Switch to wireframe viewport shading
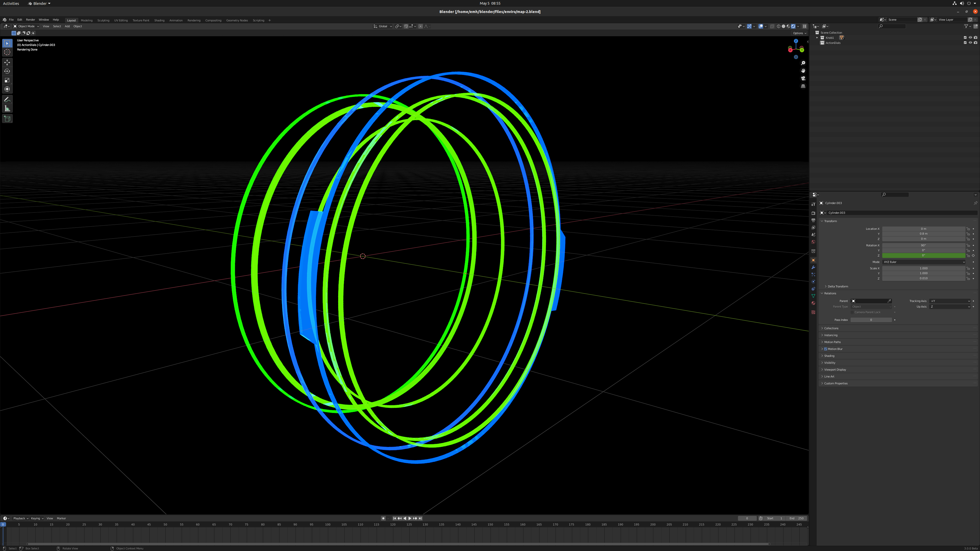The width and height of the screenshot is (980, 551). [778, 26]
